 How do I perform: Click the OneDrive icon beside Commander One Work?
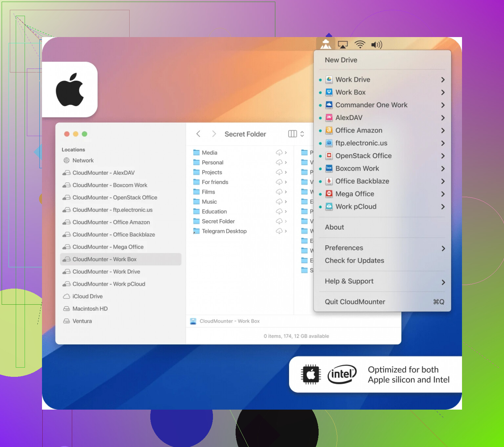point(329,105)
